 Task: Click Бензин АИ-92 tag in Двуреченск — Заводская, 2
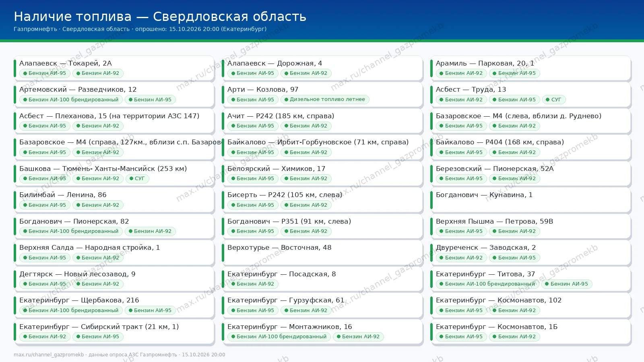(x=461, y=258)
